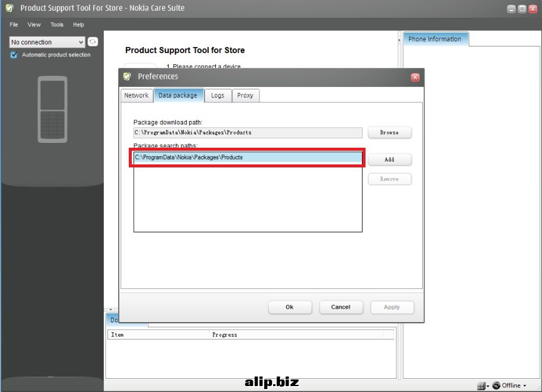Image resolution: width=542 pixels, height=392 pixels.
Task: Click the Offline globe status icon
Action: [496, 385]
